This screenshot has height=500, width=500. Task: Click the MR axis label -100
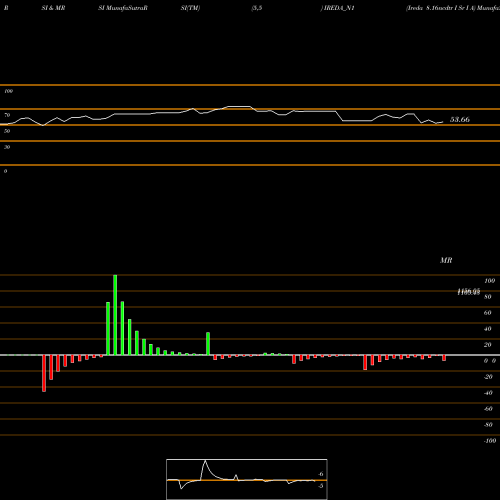tap(490, 441)
